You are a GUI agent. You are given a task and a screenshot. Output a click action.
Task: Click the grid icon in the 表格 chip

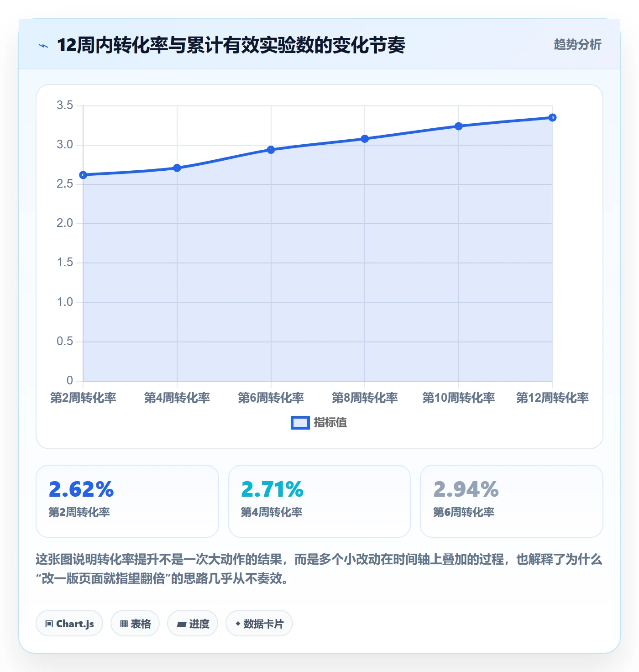(x=124, y=624)
